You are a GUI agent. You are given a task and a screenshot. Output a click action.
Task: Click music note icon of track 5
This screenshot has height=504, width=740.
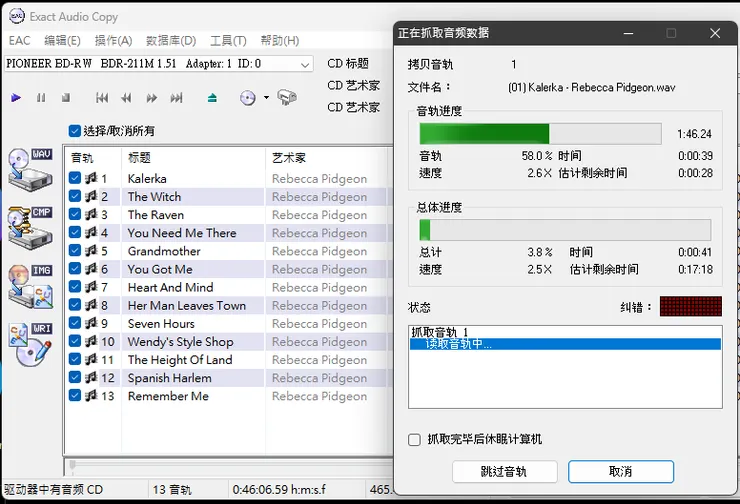click(x=91, y=251)
